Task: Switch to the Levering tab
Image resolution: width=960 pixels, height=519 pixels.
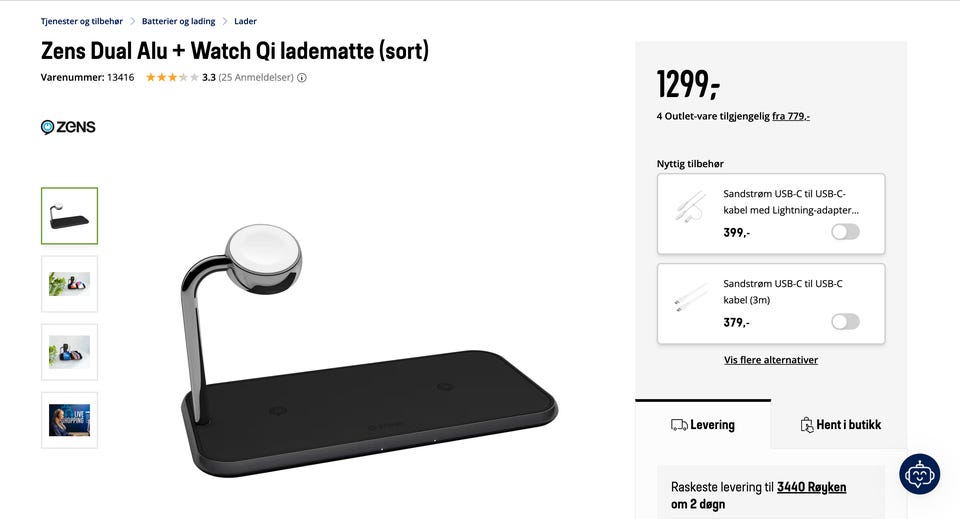Action: point(703,425)
